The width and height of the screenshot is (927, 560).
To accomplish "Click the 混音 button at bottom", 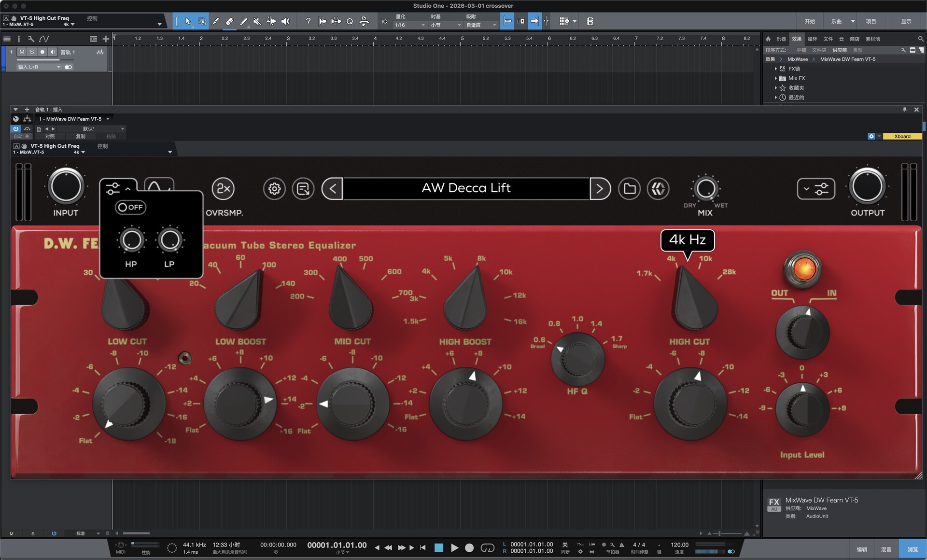I will click(886, 549).
